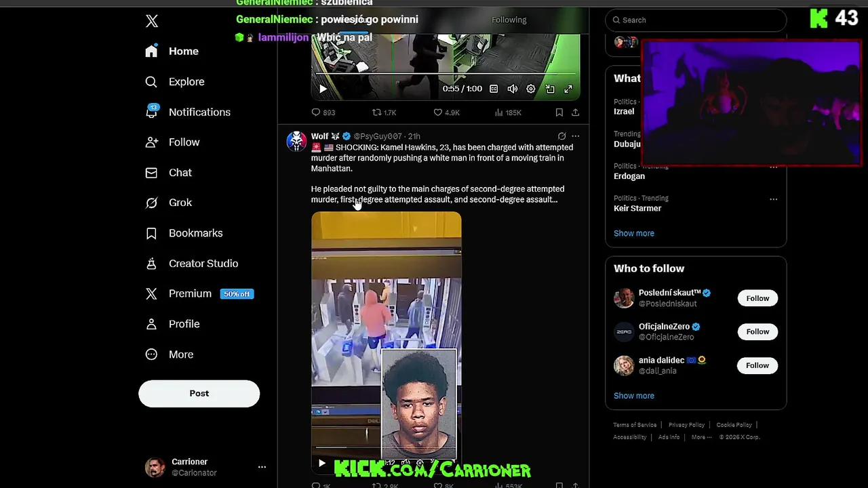
Task: Click Show more under trending topics
Action: (634, 233)
